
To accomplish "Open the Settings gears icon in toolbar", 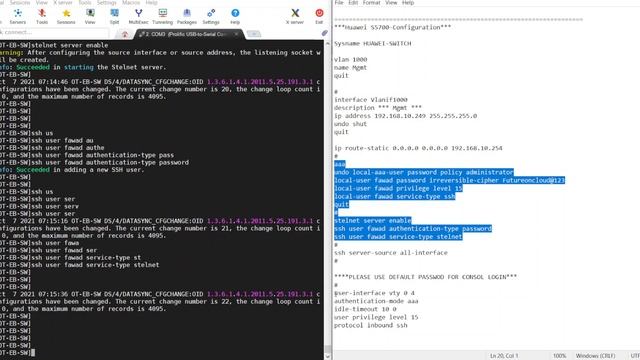I will [x=211, y=17].
